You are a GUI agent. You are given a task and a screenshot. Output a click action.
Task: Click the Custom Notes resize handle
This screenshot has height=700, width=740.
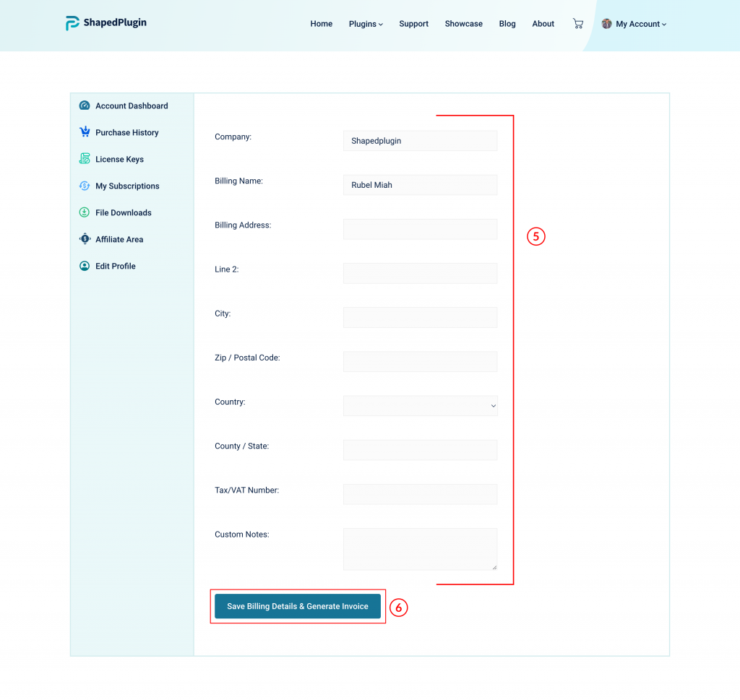point(494,567)
